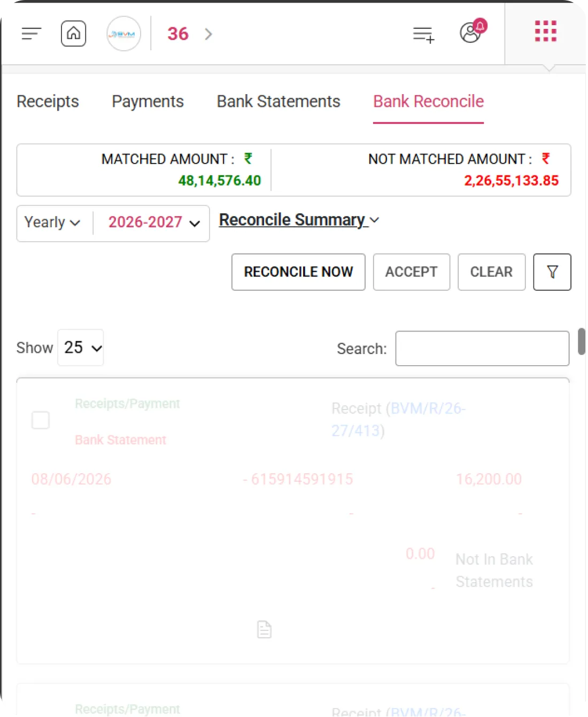Click the first record's Bank Statement label

(120, 440)
